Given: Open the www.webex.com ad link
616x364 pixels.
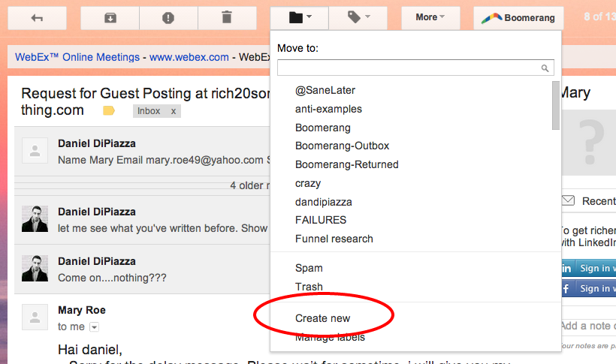Looking at the screenshot, I should point(189,57).
